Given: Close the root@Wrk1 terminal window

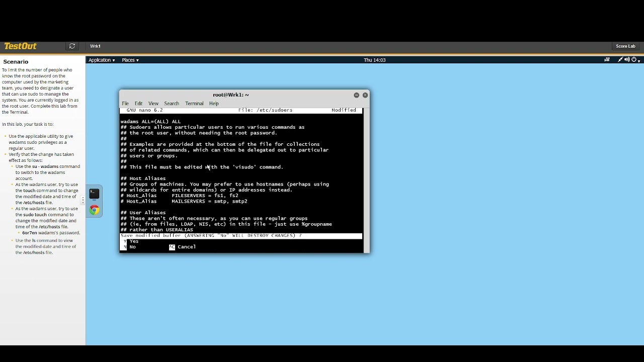Looking at the screenshot, I should [365, 95].
